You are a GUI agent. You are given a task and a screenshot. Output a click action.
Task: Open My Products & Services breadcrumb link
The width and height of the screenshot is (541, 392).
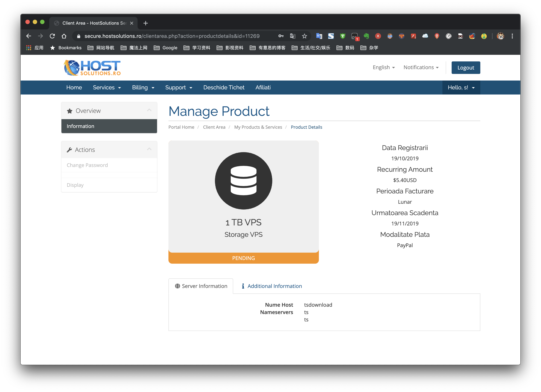click(258, 127)
